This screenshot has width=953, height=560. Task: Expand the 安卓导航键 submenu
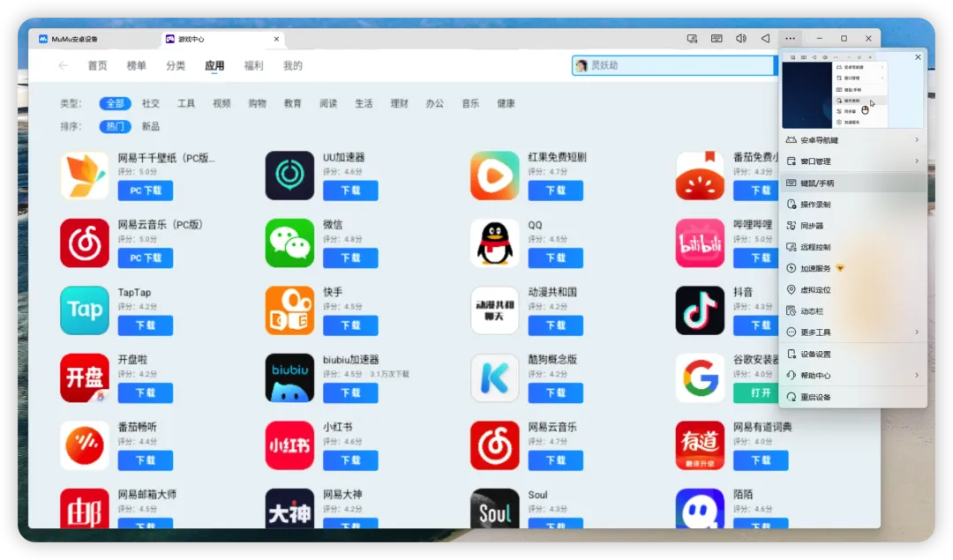click(x=853, y=139)
